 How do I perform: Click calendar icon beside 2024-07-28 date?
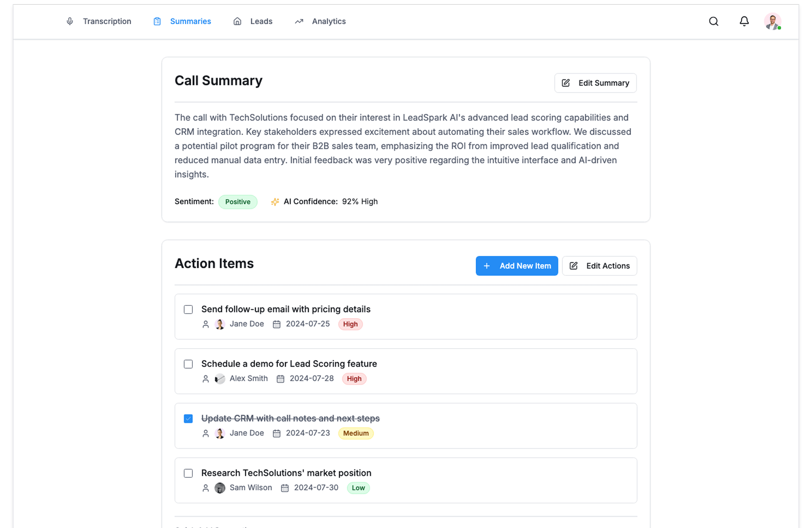click(280, 379)
